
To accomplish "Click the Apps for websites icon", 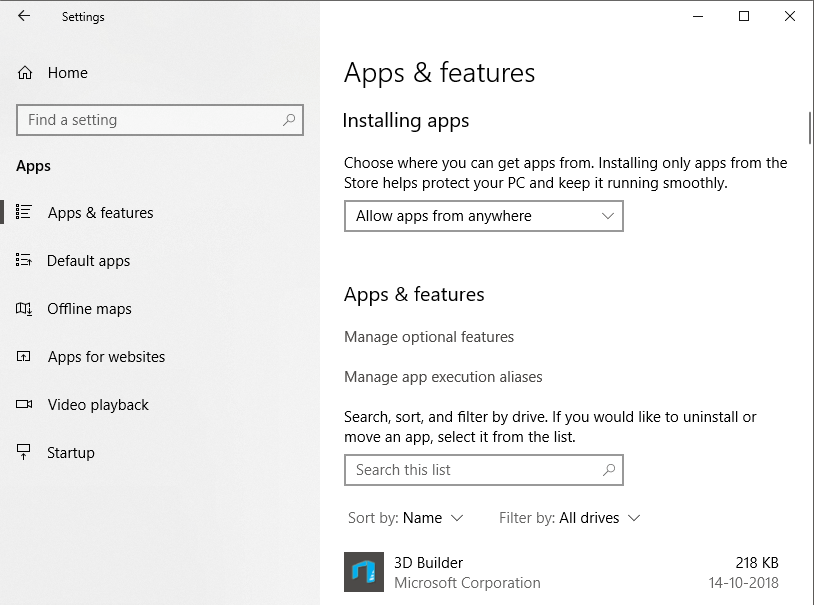I will [24, 357].
